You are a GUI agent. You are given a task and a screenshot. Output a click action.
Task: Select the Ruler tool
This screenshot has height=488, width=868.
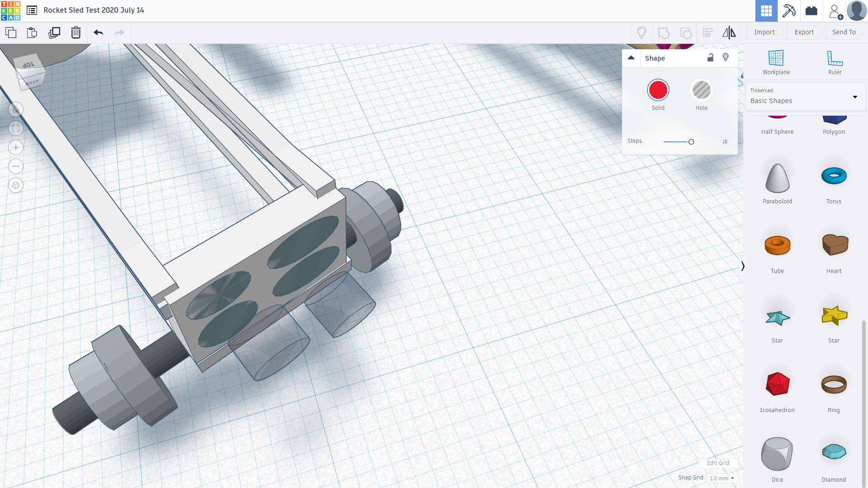(x=835, y=62)
